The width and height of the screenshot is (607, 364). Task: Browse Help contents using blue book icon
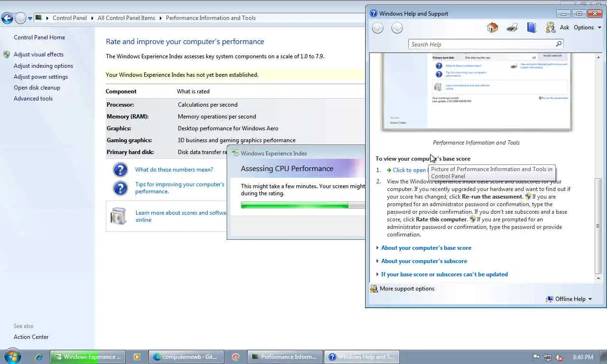(x=532, y=27)
